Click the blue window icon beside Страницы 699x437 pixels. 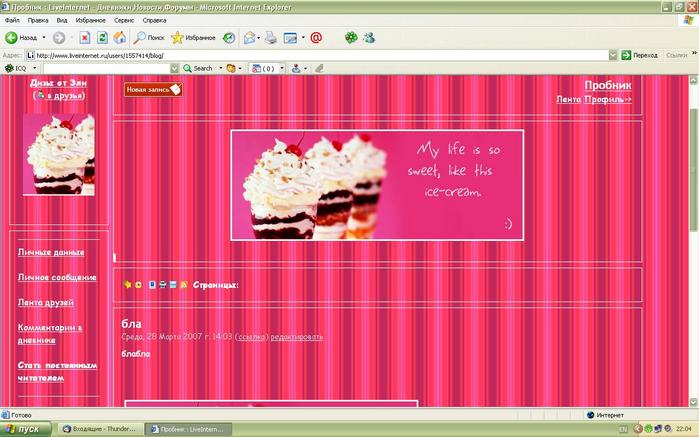[173, 284]
